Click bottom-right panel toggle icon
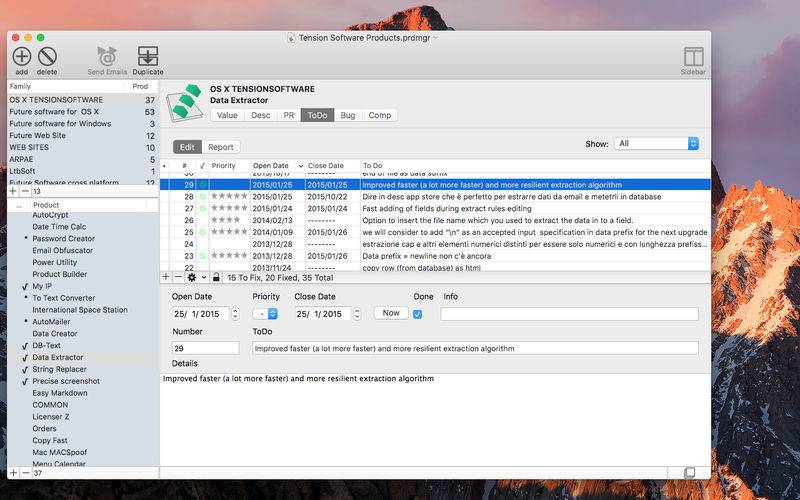The width and height of the screenshot is (800, 500). click(x=689, y=473)
